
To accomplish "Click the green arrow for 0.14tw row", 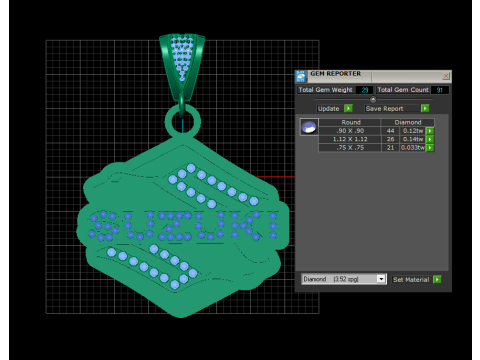I will click(430, 139).
